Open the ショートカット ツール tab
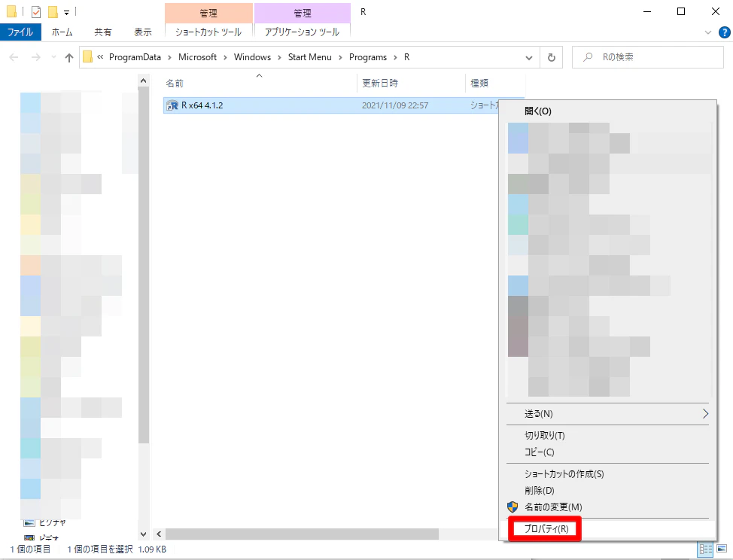The width and height of the screenshot is (733, 560). click(x=208, y=32)
